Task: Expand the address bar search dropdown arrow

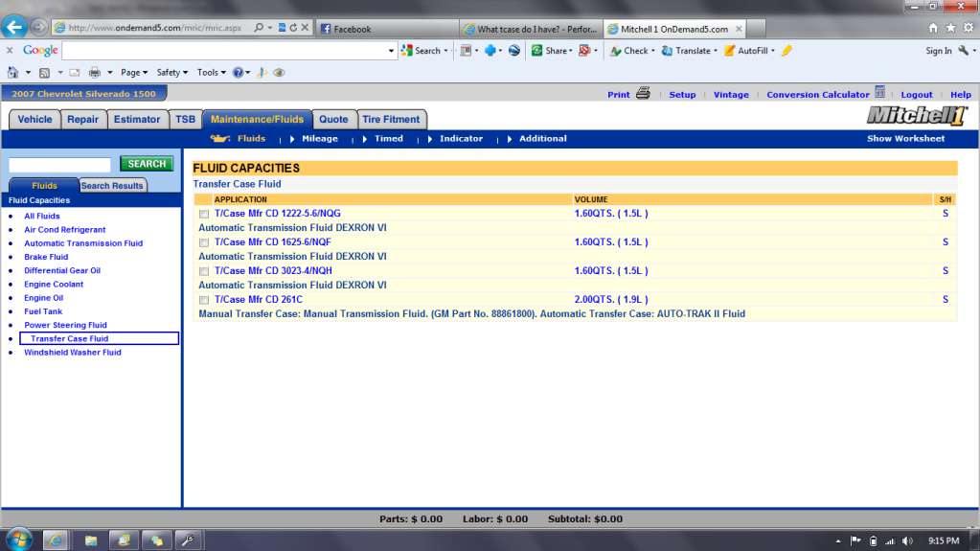Action: [x=270, y=28]
